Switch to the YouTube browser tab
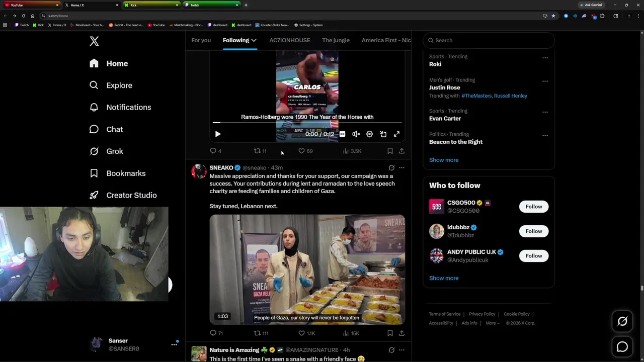The height and width of the screenshot is (362, 644). point(33,5)
